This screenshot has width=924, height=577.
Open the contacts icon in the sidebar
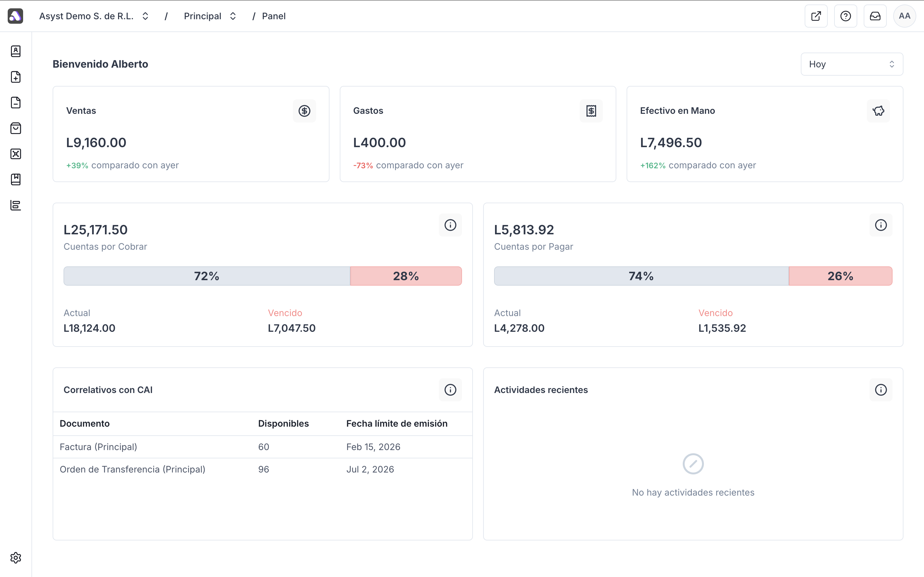click(16, 51)
